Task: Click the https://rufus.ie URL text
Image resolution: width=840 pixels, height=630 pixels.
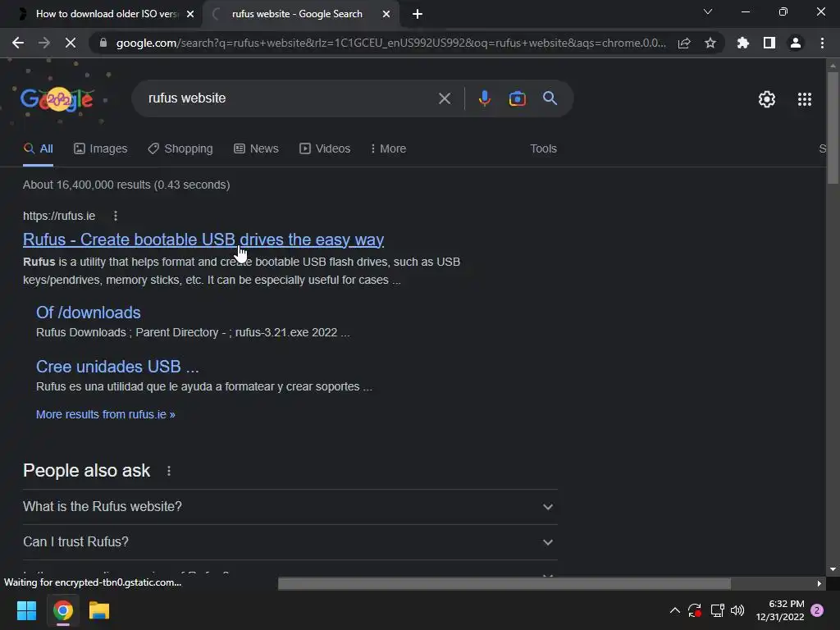Action: [59, 216]
